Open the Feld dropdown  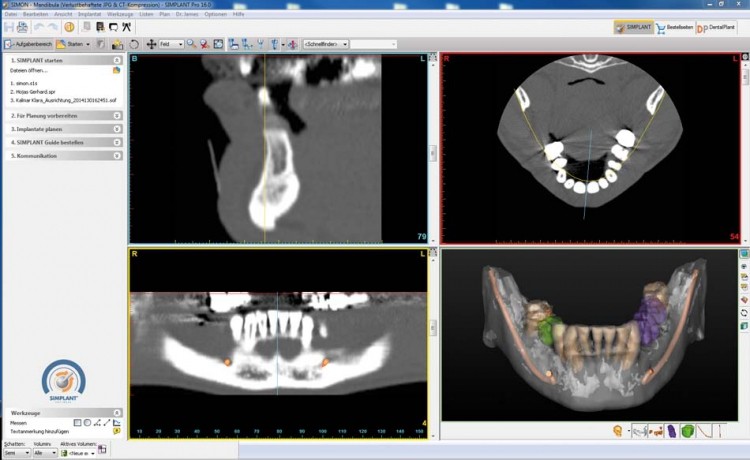[171, 44]
